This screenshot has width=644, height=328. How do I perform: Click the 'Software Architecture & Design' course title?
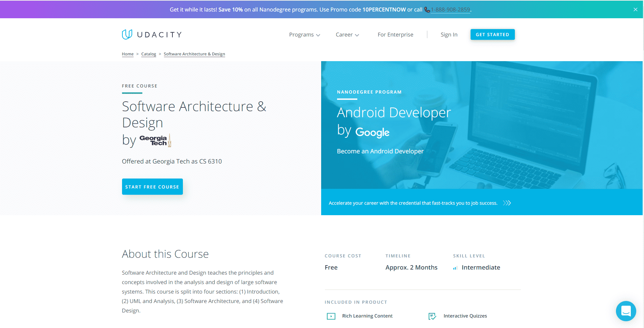pos(194,115)
